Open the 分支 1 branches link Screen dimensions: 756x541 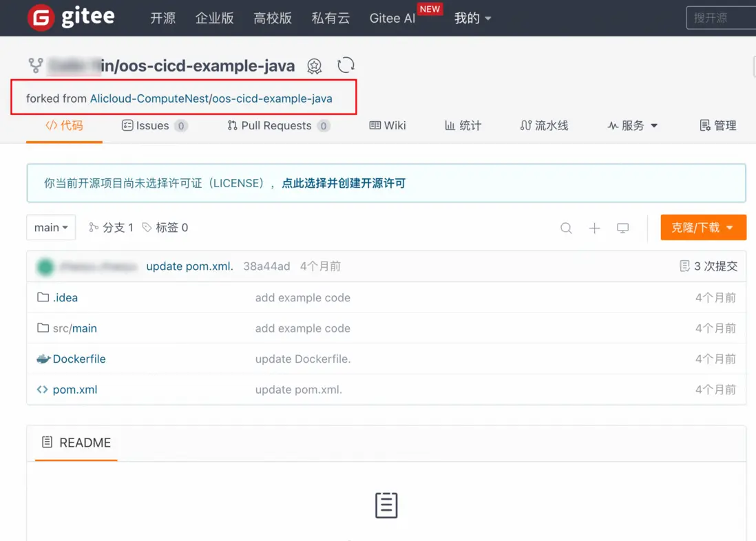pyautogui.click(x=112, y=228)
